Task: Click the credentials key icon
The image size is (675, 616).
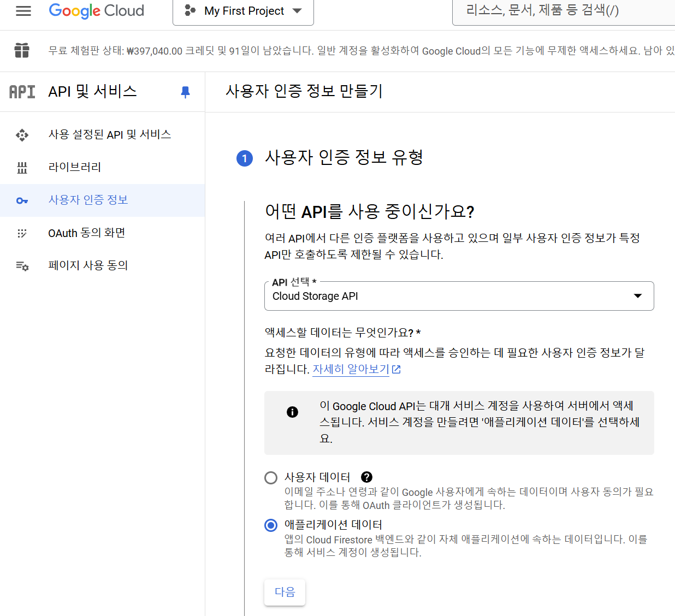Action: coord(22,200)
